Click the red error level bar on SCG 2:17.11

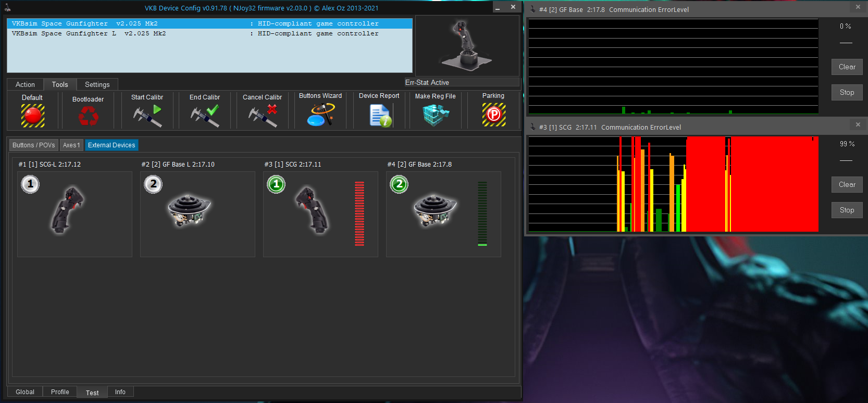tap(359, 213)
